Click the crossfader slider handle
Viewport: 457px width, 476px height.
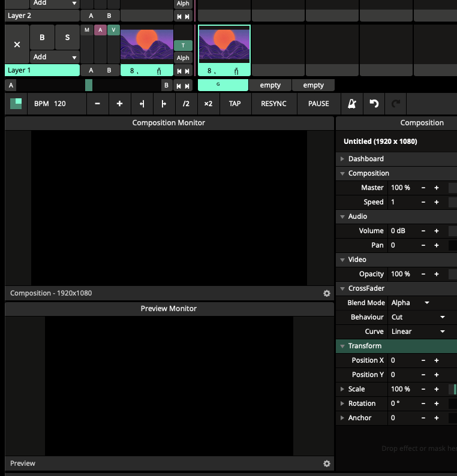pos(89,85)
